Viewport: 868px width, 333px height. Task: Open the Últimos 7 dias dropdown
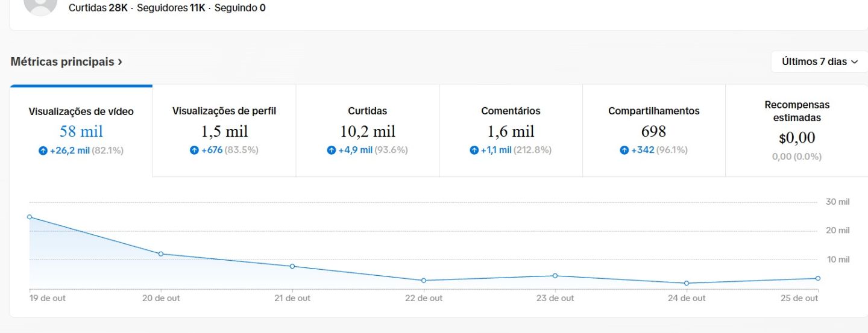tap(819, 61)
